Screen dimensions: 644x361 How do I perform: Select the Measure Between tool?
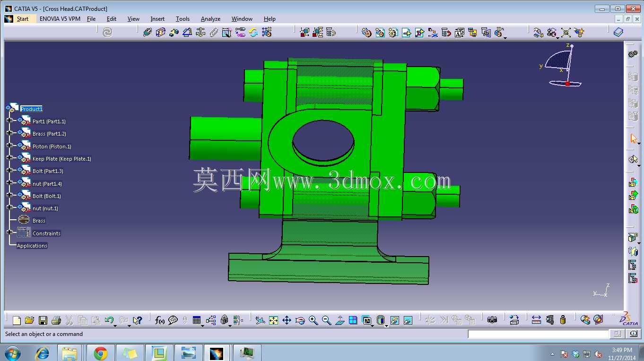point(536,320)
